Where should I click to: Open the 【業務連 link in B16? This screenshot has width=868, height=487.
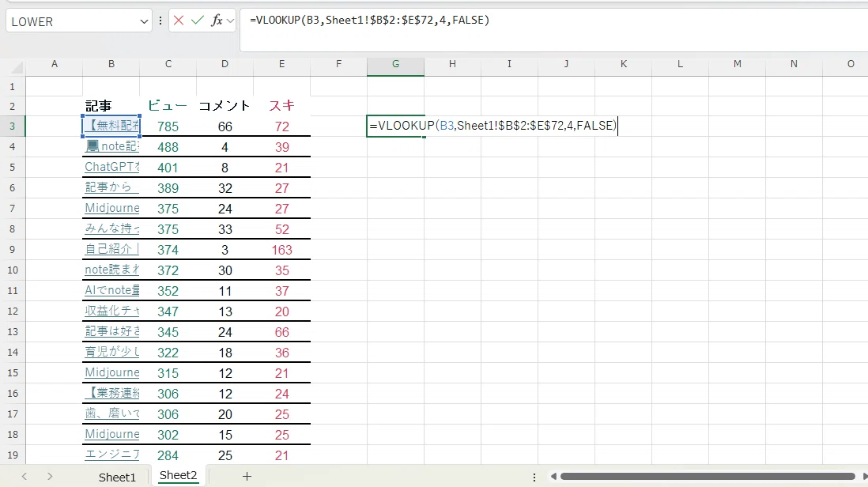pos(112,393)
